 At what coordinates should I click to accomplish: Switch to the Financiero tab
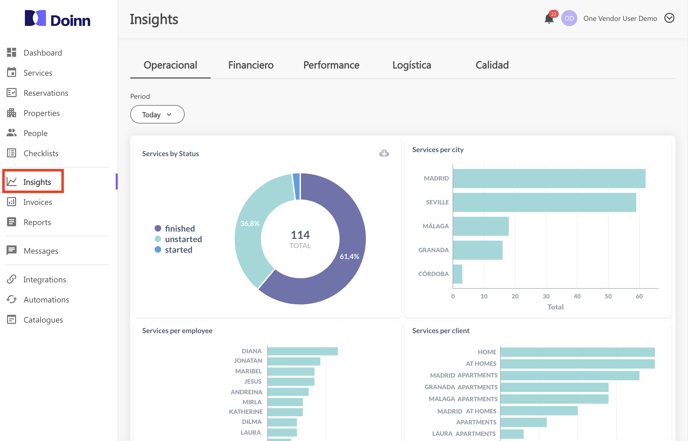tap(251, 65)
